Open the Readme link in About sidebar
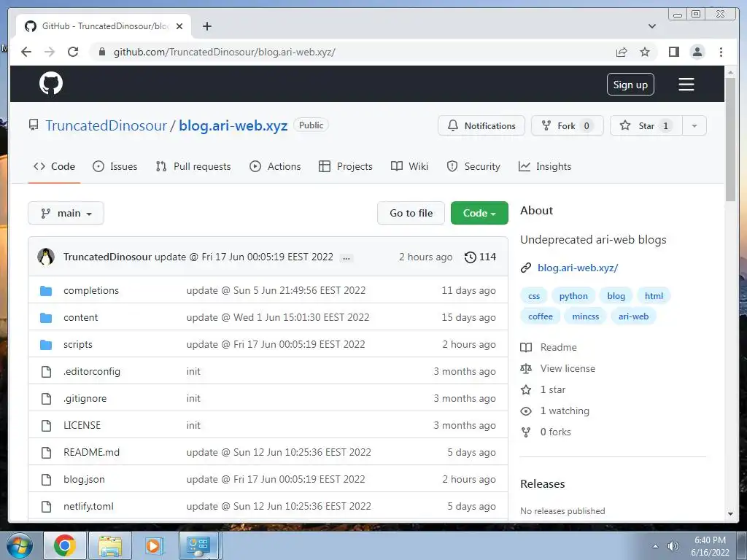The width and height of the screenshot is (747, 560). point(549,347)
